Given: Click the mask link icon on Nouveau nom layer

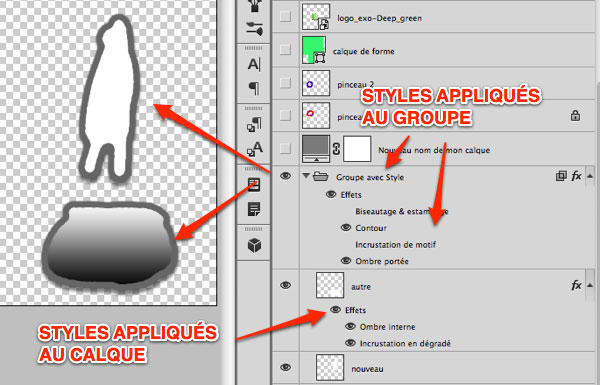Looking at the screenshot, I should coord(336,148).
